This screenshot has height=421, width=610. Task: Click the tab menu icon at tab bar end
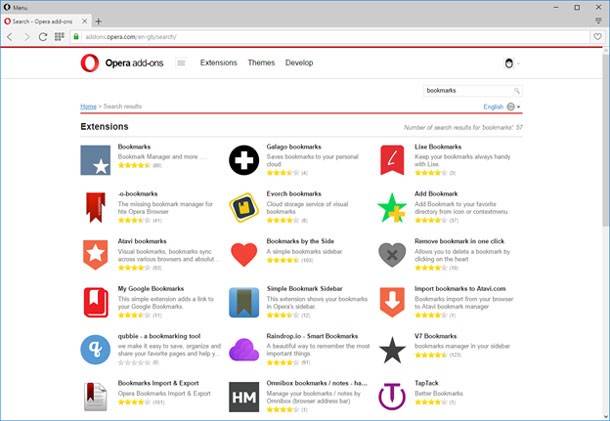click(599, 21)
